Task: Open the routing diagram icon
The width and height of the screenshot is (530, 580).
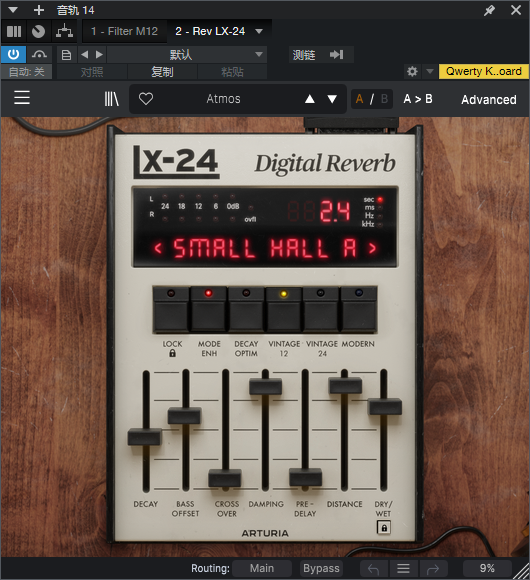Action: coord(64,31)
